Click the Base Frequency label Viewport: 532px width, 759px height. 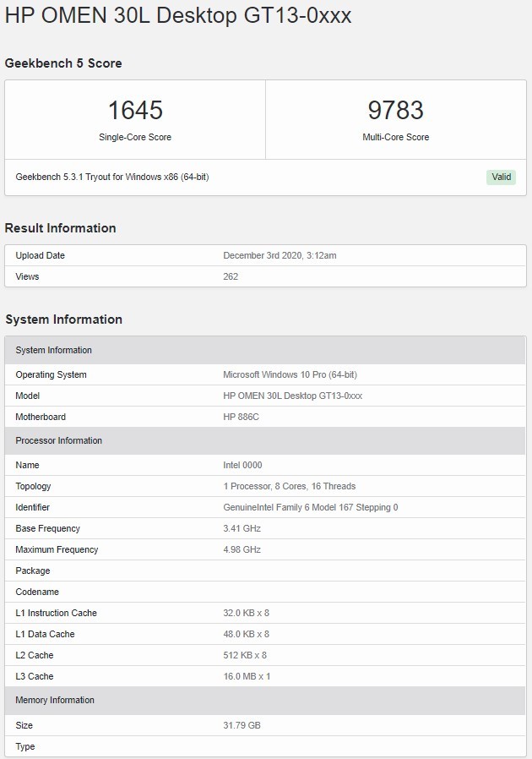(48, 528)
